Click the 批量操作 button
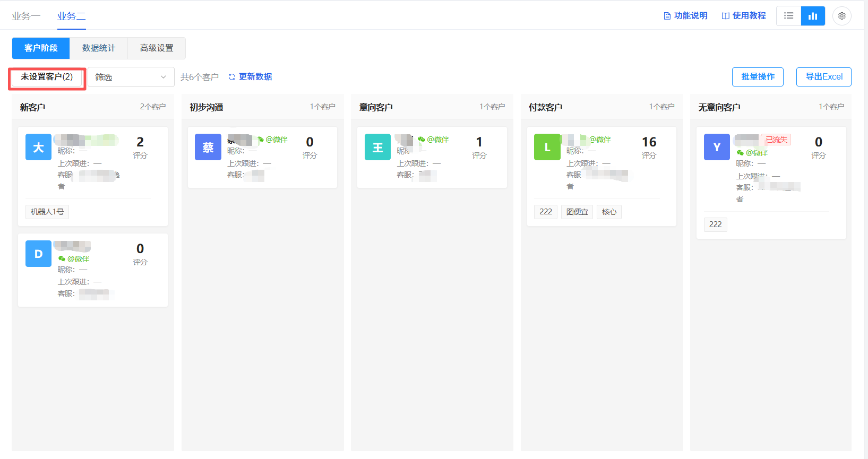 [758, 77]
